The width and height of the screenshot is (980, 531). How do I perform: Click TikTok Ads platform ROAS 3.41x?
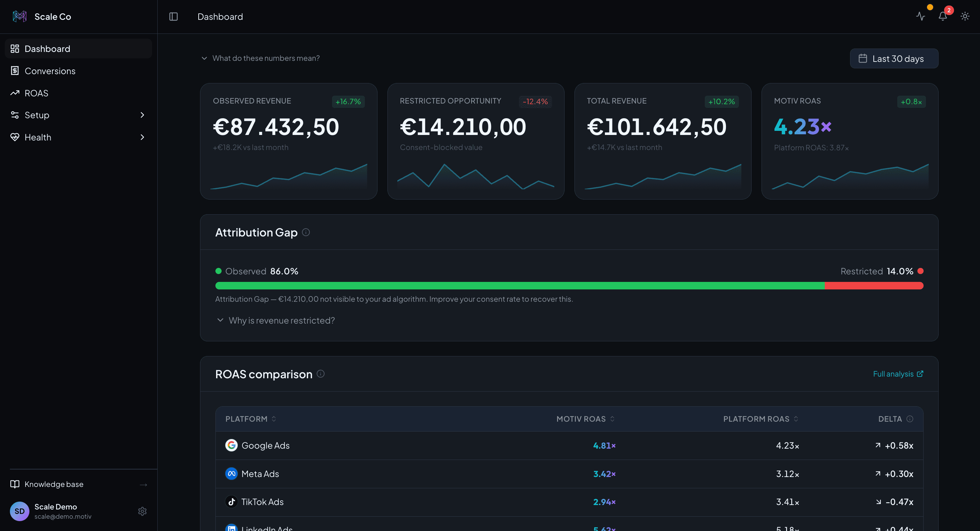(x=787, y=502)
